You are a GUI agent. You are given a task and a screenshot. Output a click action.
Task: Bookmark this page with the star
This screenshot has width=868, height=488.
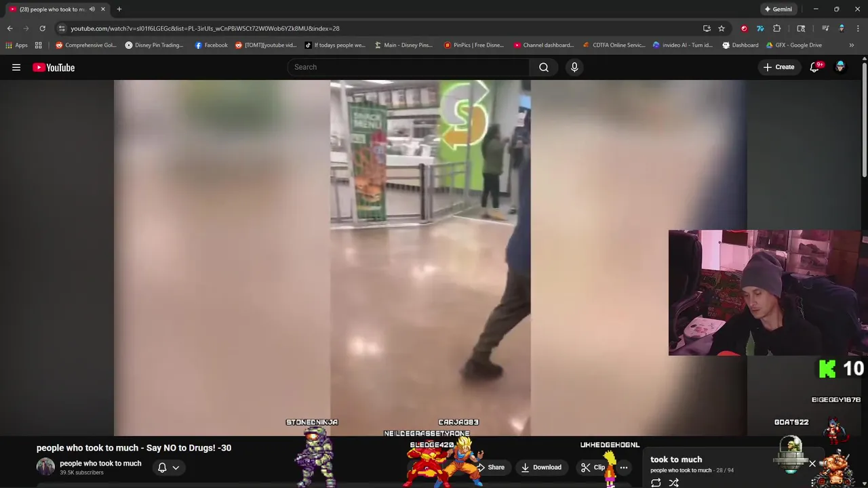coord(722,28)
